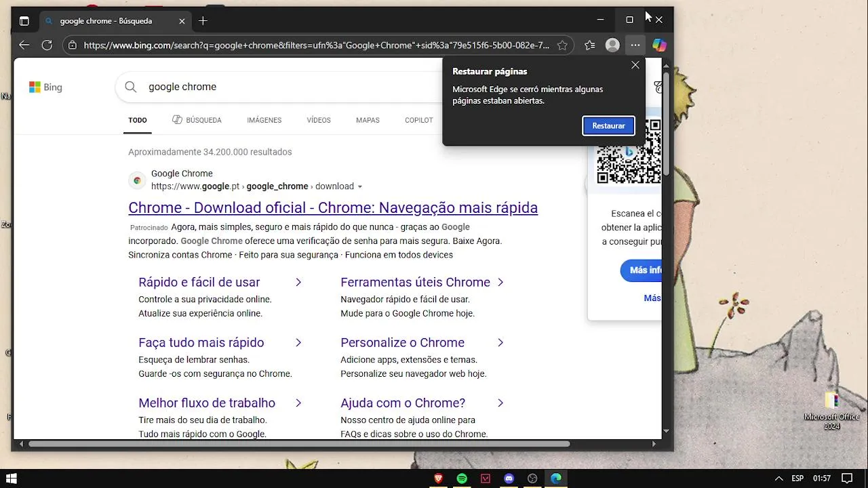Click the Bing logo

point(45,87)
